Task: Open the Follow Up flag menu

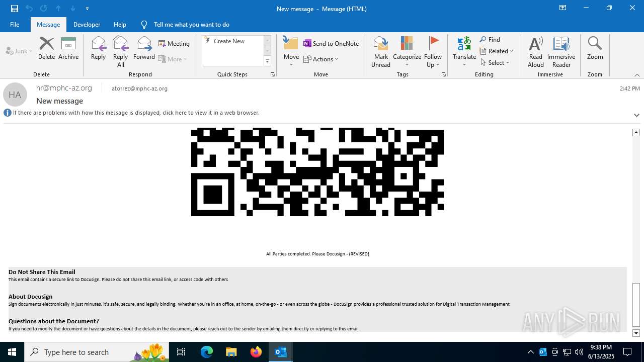Action: (x=433, y=52)
